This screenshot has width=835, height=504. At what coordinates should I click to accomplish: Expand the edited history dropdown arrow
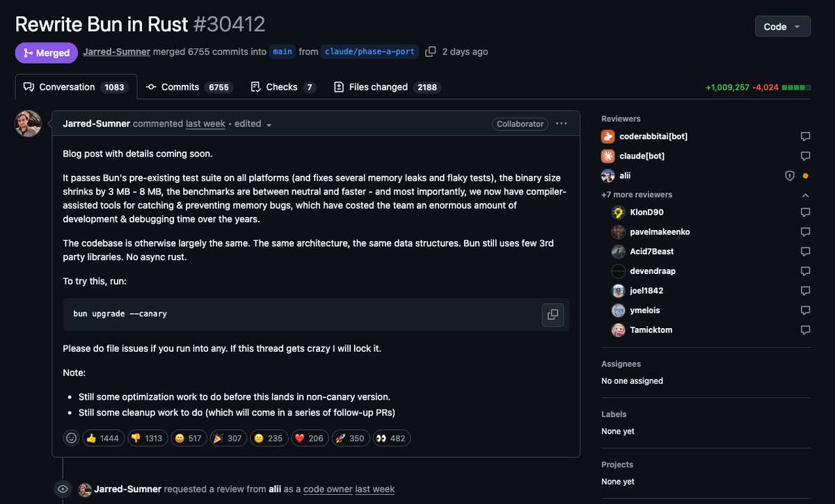[269, 125]
